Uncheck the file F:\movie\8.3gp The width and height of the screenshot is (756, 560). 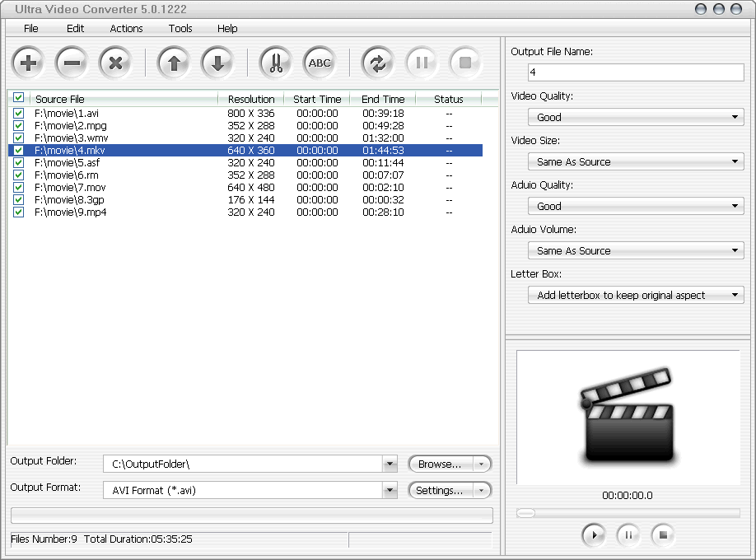tap(18, 200)
